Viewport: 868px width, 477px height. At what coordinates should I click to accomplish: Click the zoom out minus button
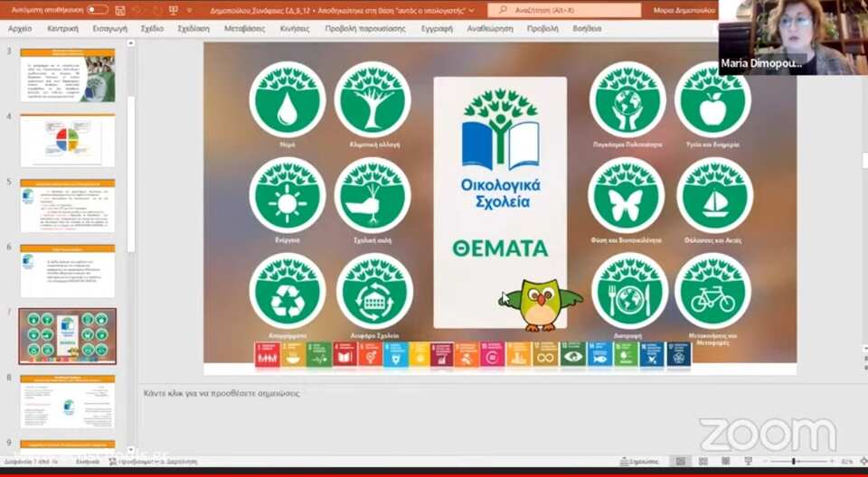766,461
